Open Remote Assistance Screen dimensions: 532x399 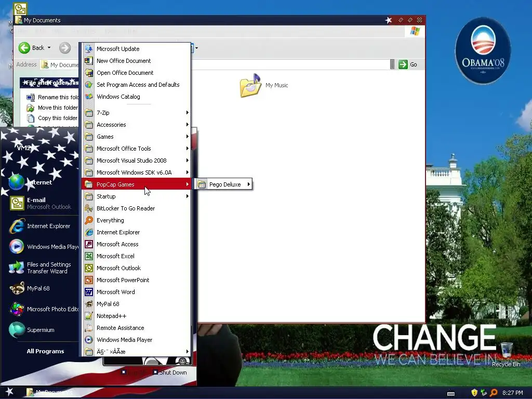coord(136,328)
